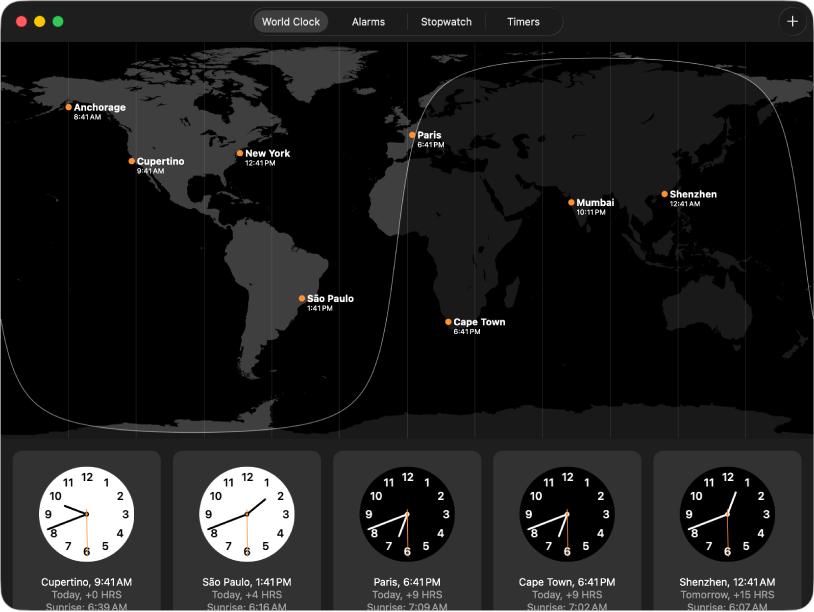The width and height of the screenshot is (814, 612).
Task: Open the Stopwatch tab
Action: click(x=446, y=22)
